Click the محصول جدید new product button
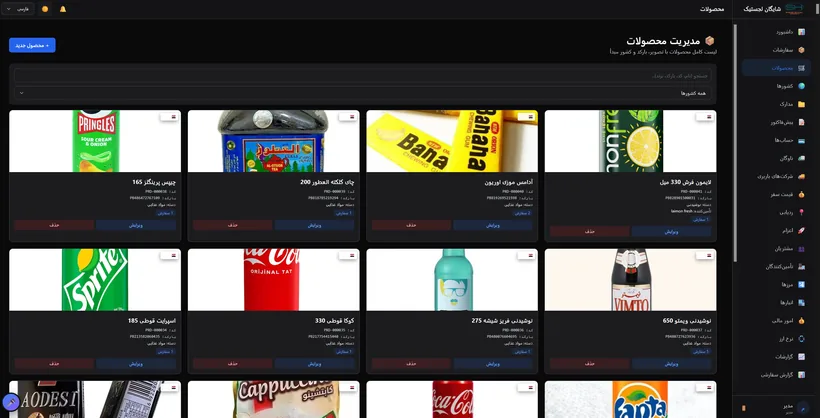This screenshot has width=820, height=418. point(32,46)
